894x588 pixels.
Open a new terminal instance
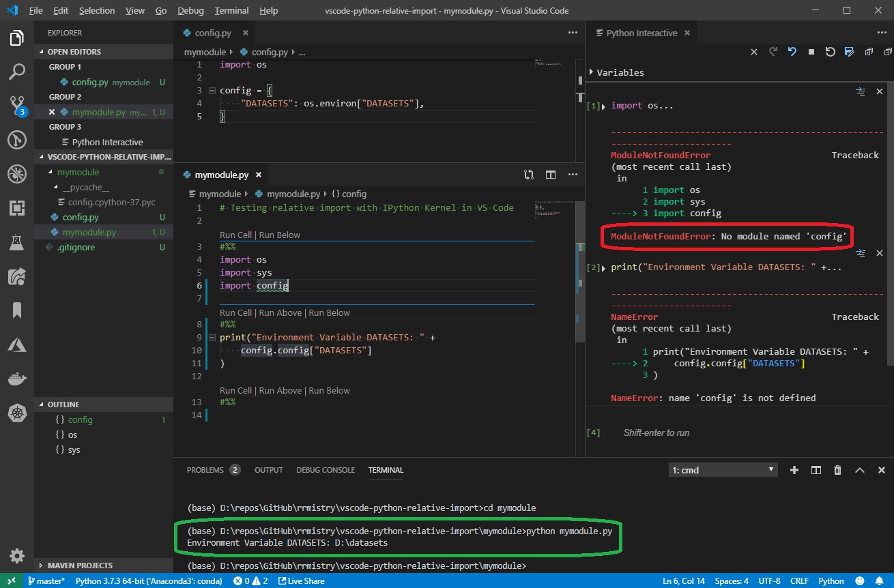pos(794,469)
